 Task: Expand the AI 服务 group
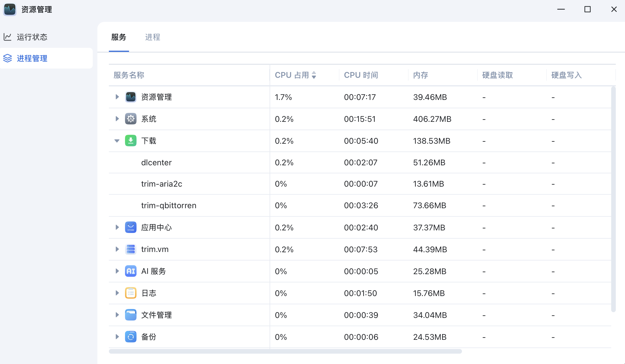(117, 271)
